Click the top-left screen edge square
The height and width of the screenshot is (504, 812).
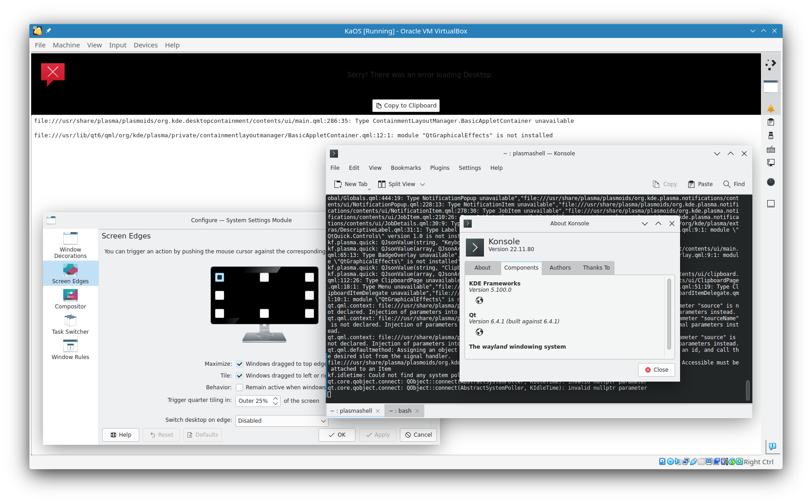pos(220,277)
